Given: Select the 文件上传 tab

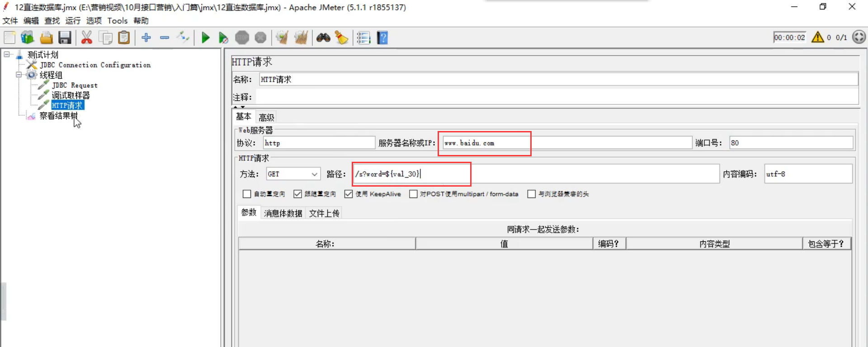Looking at the screenshot, I should [x=324, y=213].
